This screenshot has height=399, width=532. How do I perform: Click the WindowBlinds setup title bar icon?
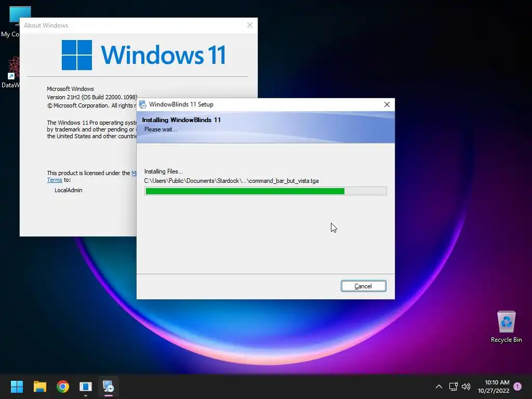(x=143, y=104)
